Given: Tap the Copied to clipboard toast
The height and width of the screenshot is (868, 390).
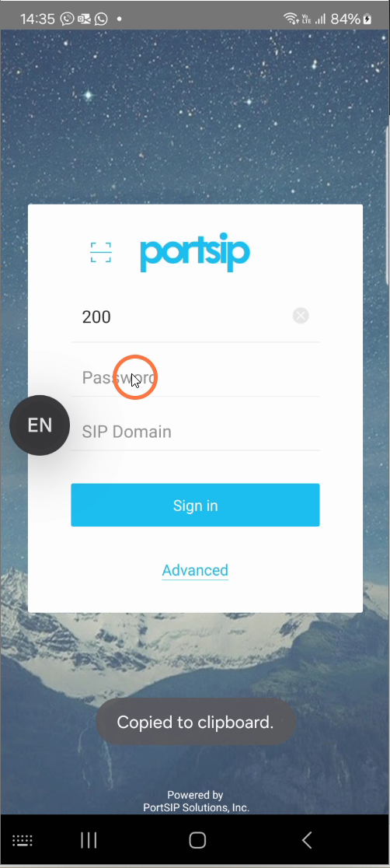Looking at the screenshot, I should [195, 722].
